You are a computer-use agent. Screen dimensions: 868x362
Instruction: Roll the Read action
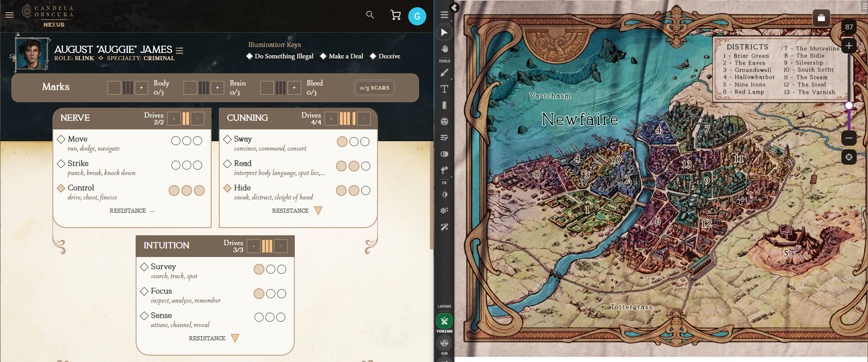pyautogui.click(x=242, y=163)
